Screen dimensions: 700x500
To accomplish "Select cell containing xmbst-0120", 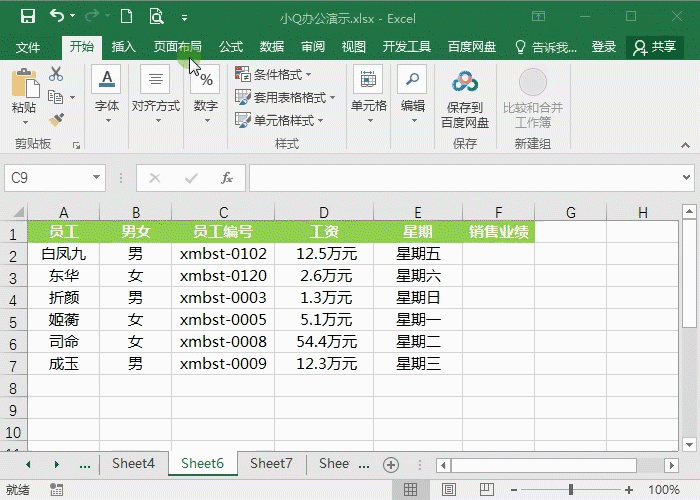I will pos(223,276).
